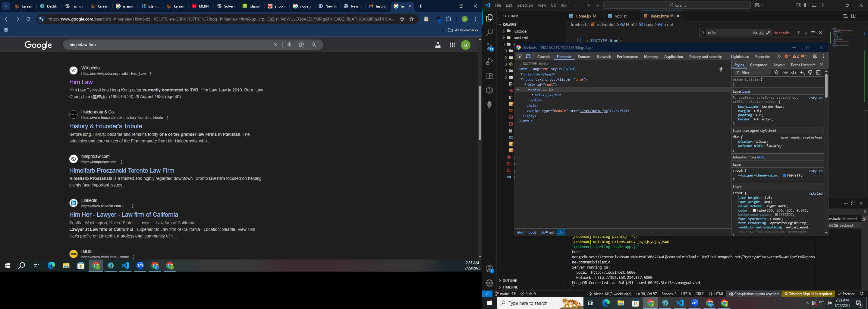The image size is (868, 309).
Task: Open Source Control view with 23 badge
Action: (489, 47)
